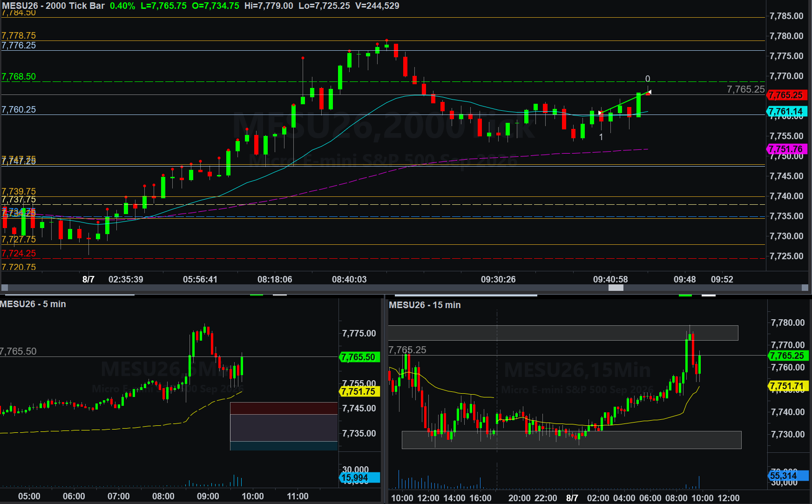Click the V=244,529 volume value in header
Screen dimensions: 812x504
click(377, 6)
